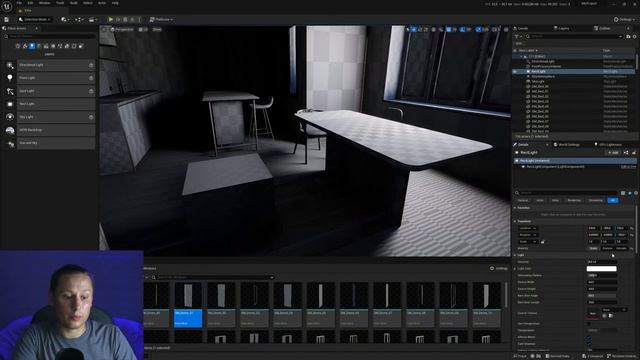Set Mobility to Movable

621,248
